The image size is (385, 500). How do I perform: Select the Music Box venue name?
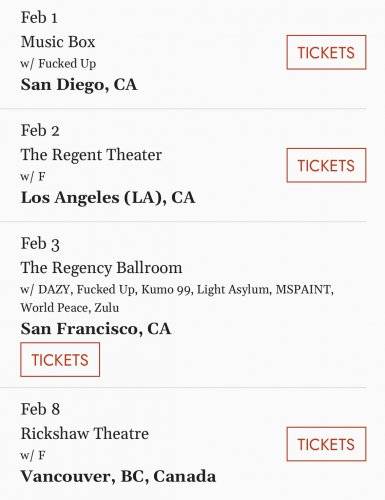point(58,42)
